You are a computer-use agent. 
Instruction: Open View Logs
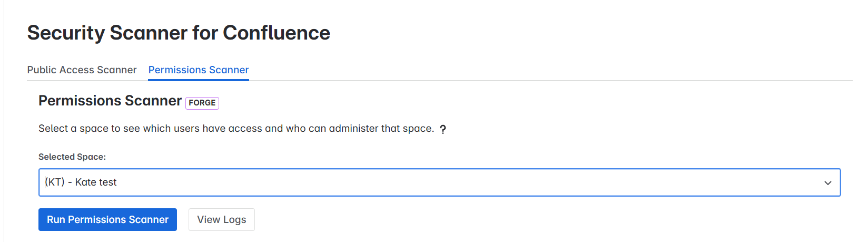pos(222,219)
